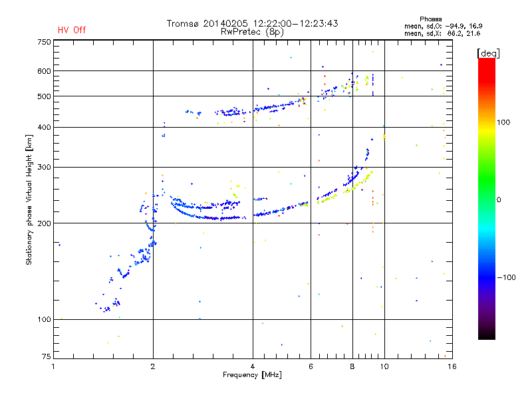Click the colorbar tick label '100'

pyautogui.click(x=503, y=122)
